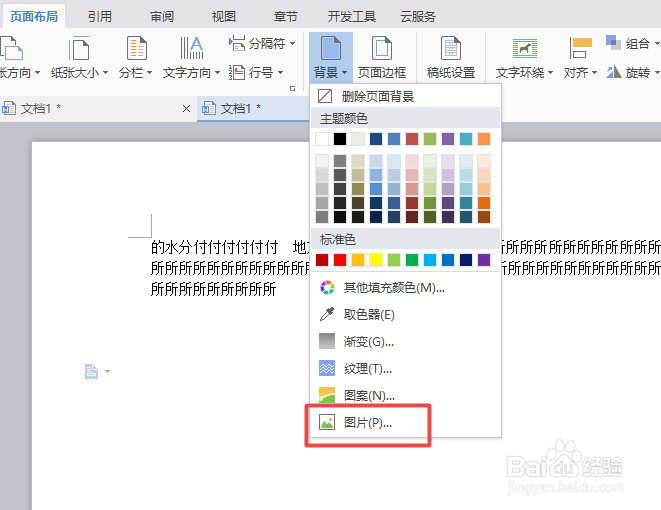This screenshot has width=661, height=510.
Task: Open 稿纸设置 manuscript paper settings icon
Action: 451,48
